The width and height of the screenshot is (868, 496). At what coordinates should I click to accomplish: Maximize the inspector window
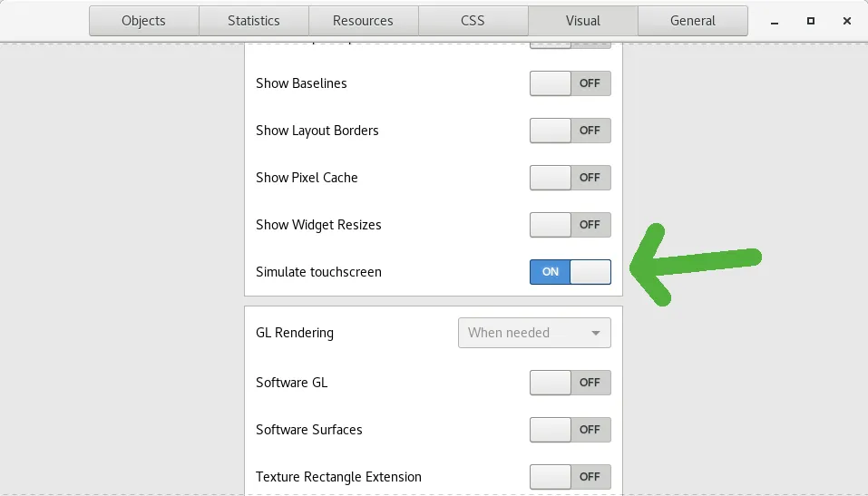(811, 21)
